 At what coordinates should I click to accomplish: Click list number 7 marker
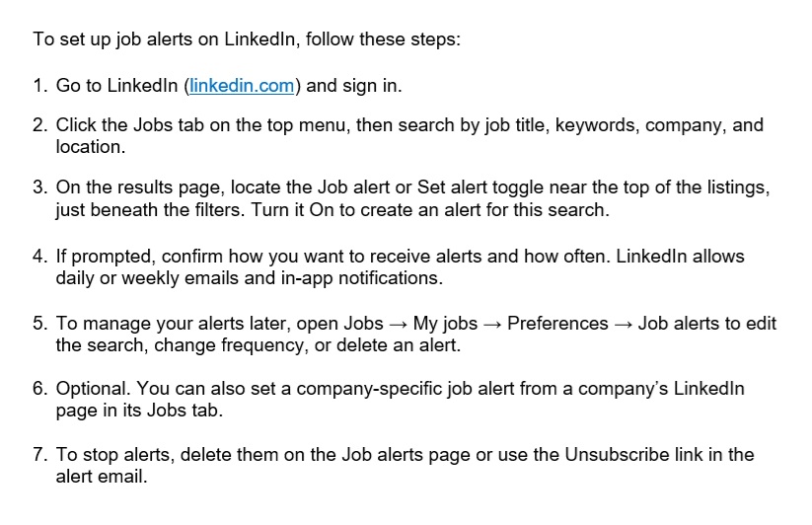(x=39, y=455)
